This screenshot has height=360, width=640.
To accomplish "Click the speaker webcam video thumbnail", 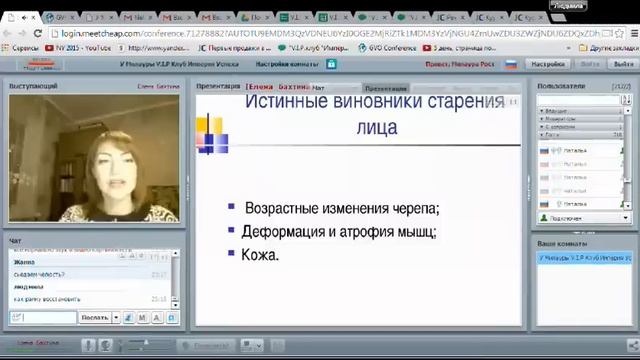I will (x=94, y=158).
